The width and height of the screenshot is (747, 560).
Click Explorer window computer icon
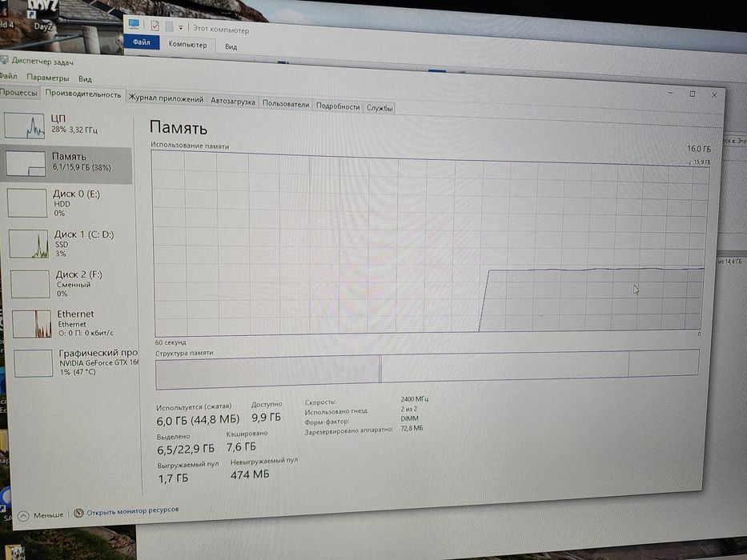[x=134, y=24]
